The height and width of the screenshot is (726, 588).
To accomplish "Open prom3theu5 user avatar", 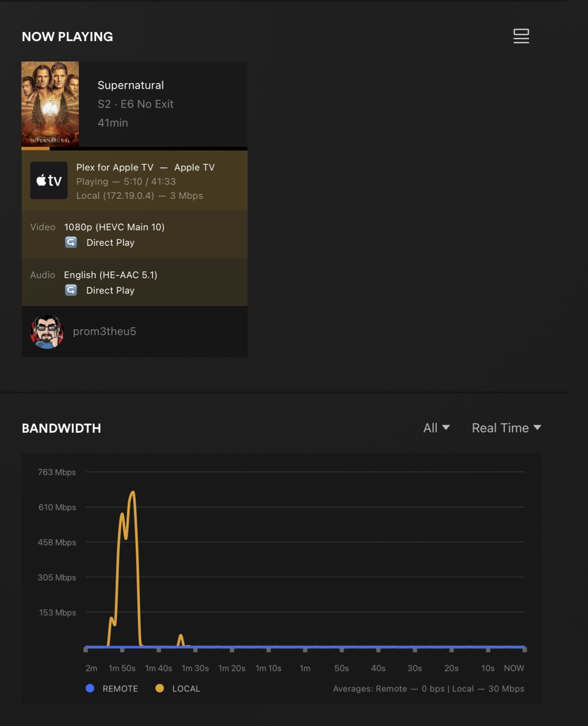I will (47, 332).
